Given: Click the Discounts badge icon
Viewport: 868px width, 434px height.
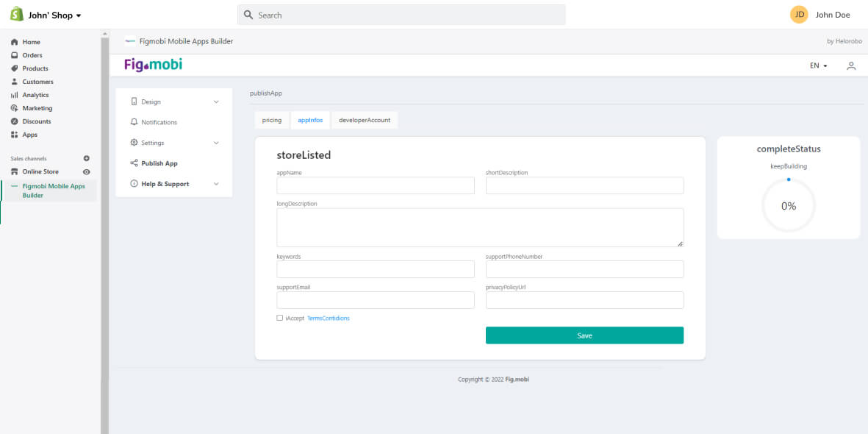Looking at the screenshot, I should click(14, 121).
